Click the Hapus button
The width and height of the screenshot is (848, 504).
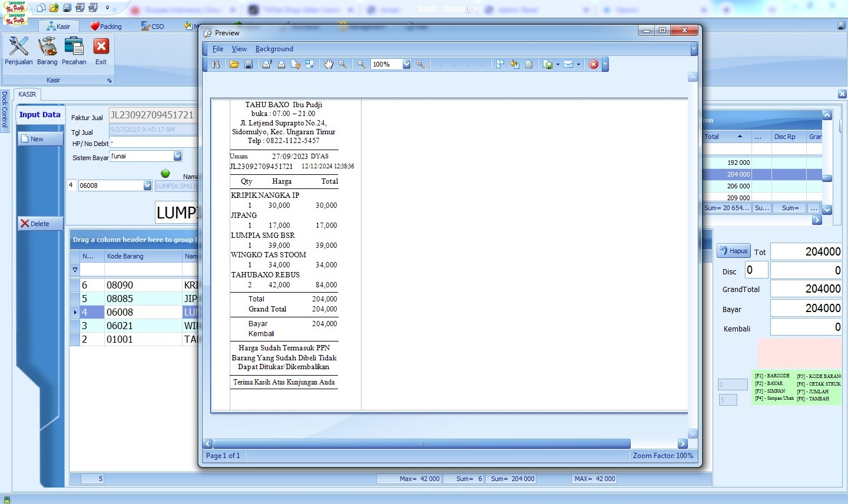733,251
